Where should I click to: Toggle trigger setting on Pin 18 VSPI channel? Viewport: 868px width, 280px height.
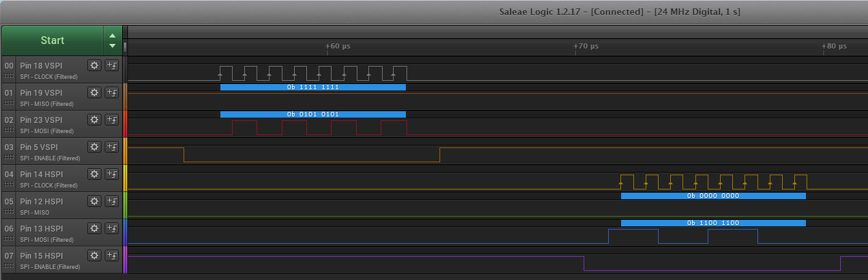point(112,65)
